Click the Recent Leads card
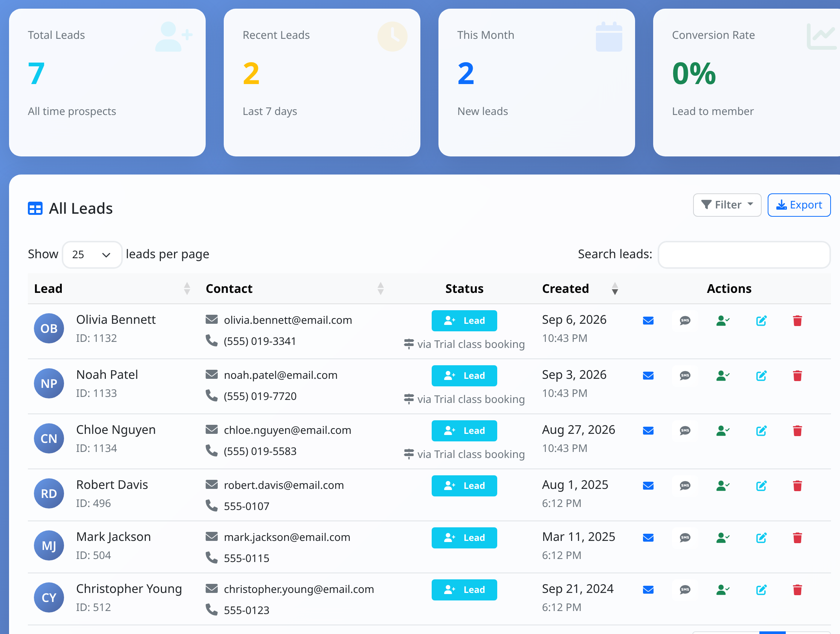 pyautogui.click(x=322, y=83)
